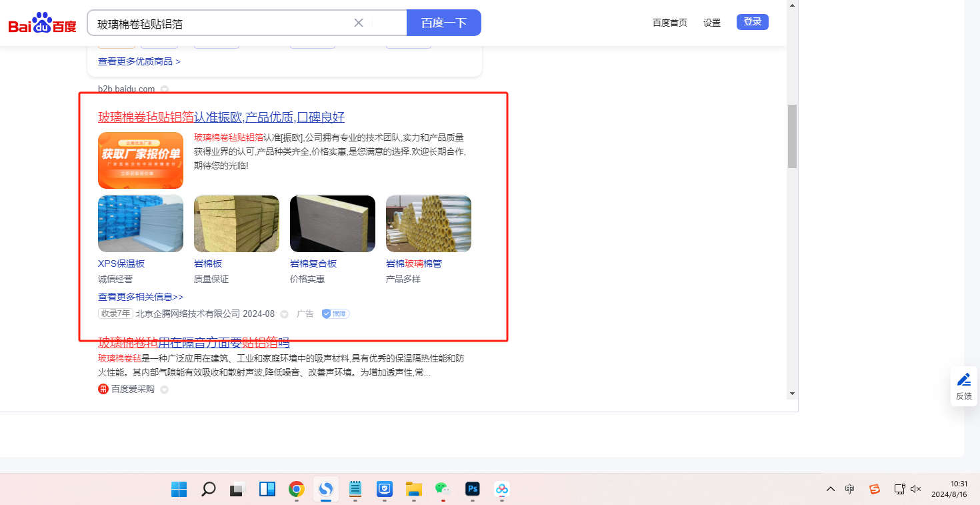Open the Windows Start menu
Screen dimensions: 980x505
[179, 489]
